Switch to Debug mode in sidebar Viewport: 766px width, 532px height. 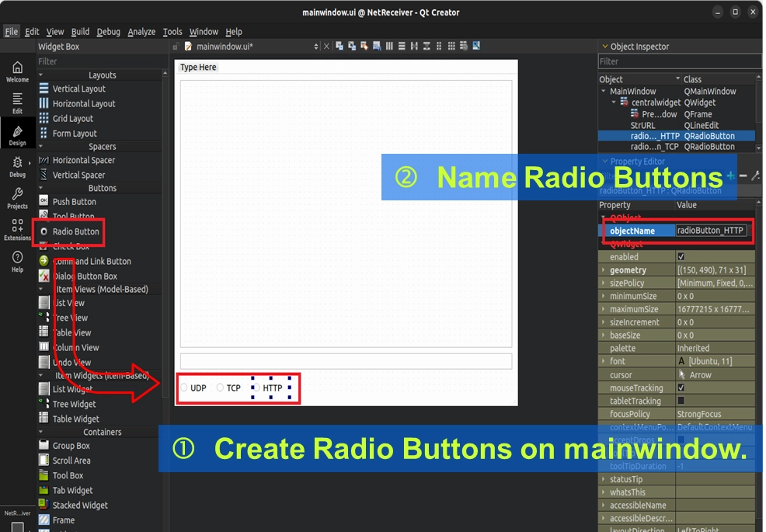[18, 167]
